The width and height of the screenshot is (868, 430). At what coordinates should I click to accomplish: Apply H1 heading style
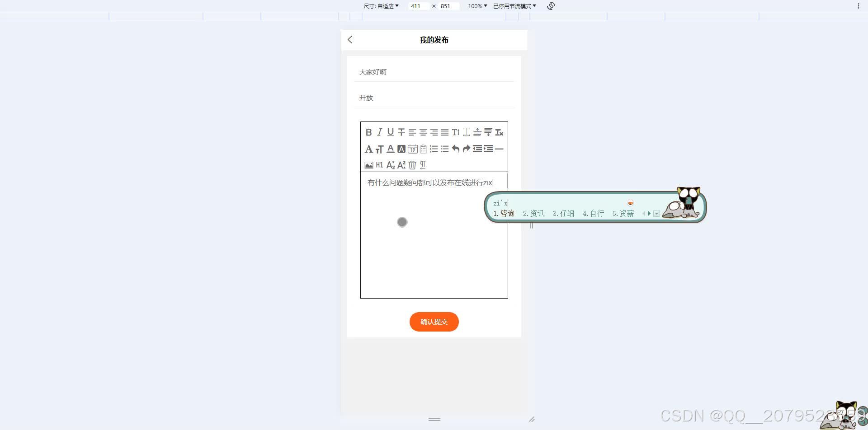tap(379, 165)
